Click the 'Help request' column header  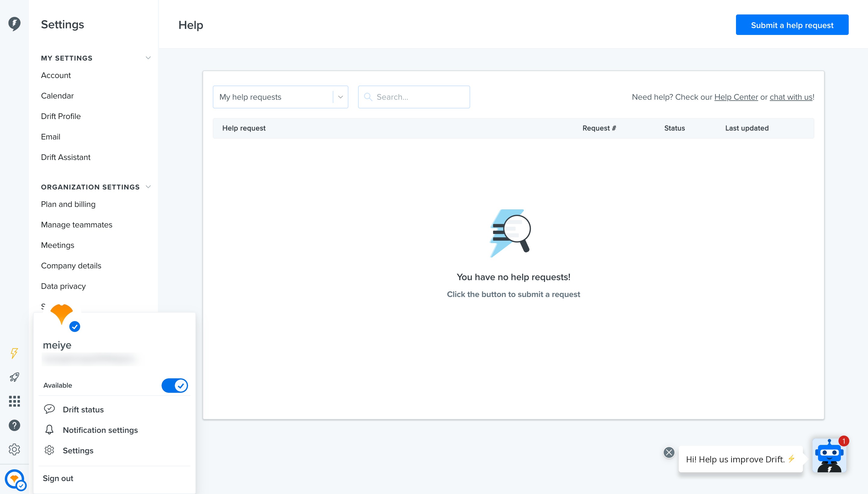(244, 128)
